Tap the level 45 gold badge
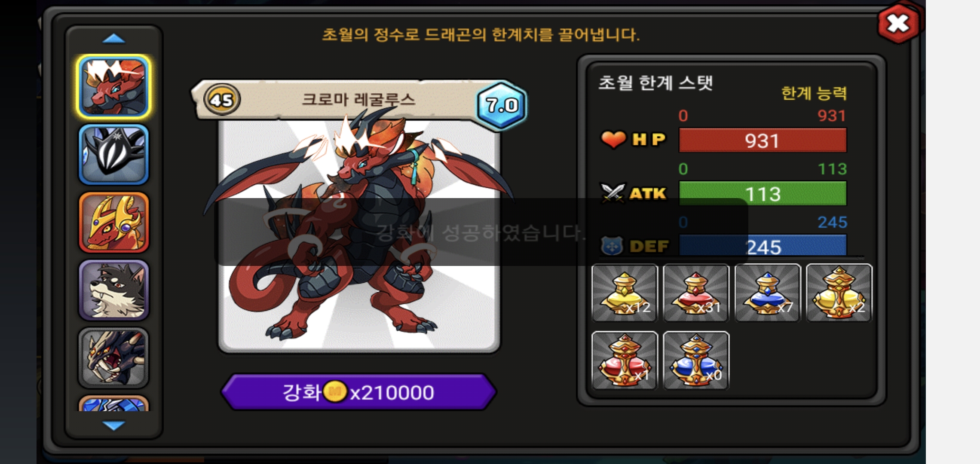980x464 pixels. [x=222, y=100]
